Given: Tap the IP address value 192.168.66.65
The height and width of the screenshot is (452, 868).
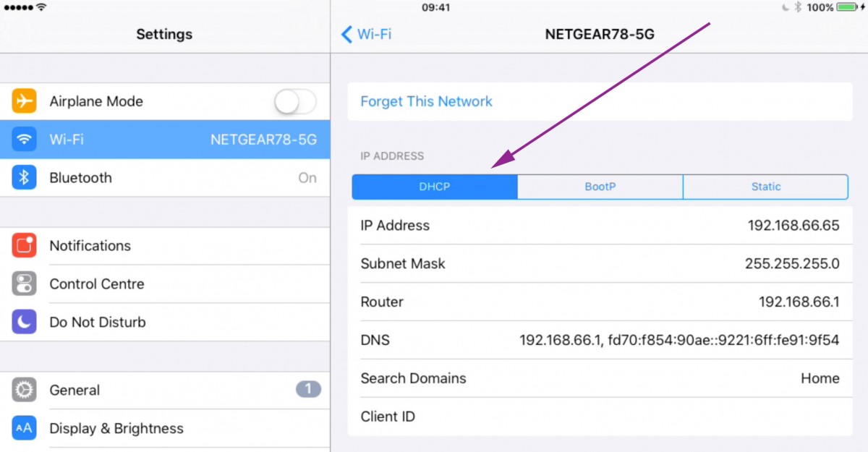Looking at the screenshot, I should 793,226.
